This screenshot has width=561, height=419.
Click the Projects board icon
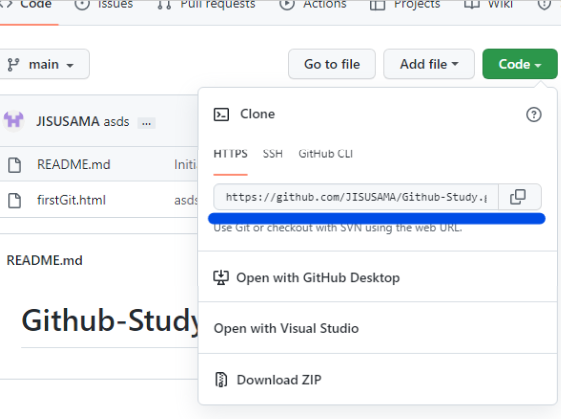pos(377,5)
